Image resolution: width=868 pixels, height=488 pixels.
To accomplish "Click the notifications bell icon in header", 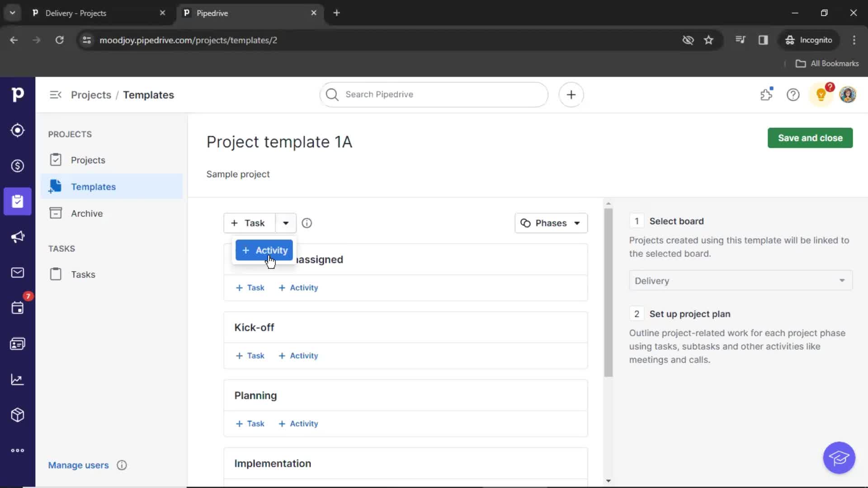I will (821, 95).
